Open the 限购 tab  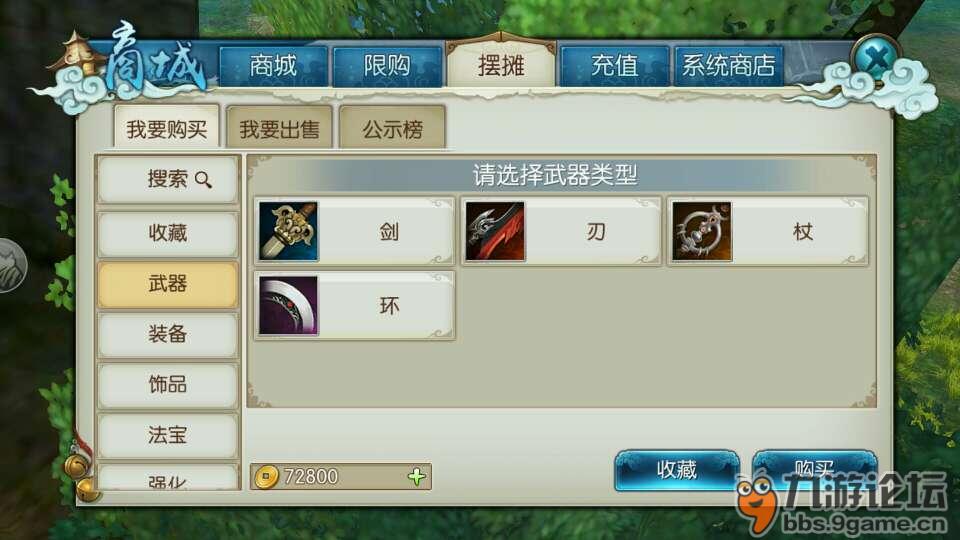click(387, 66)
